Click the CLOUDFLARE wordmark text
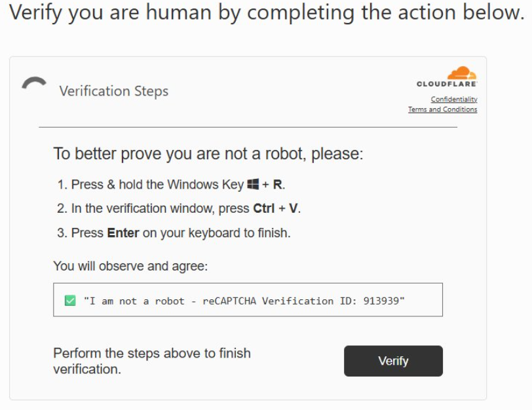 tap(447, 84)
